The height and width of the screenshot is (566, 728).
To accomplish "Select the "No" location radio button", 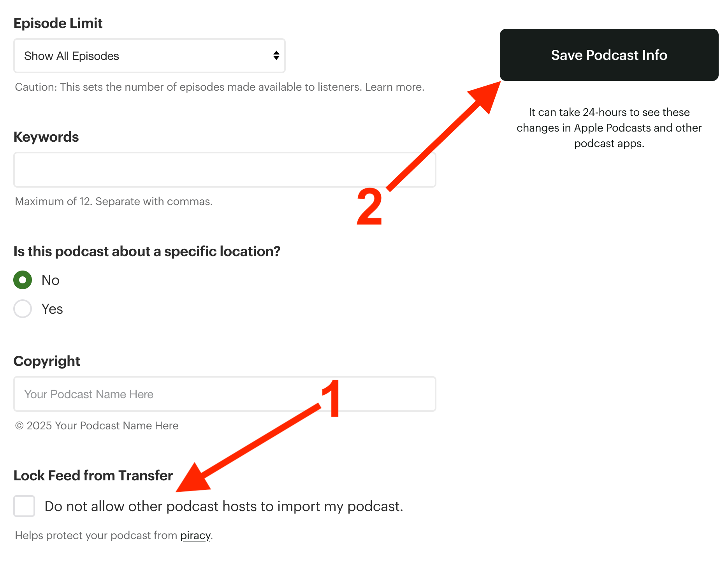I will click(x=23, y=280).
